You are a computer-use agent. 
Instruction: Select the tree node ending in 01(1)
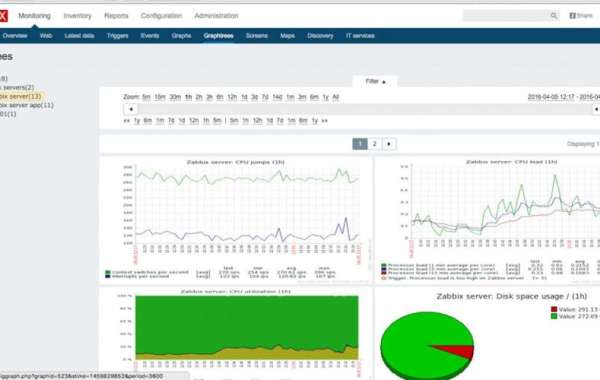coord(8,114)
